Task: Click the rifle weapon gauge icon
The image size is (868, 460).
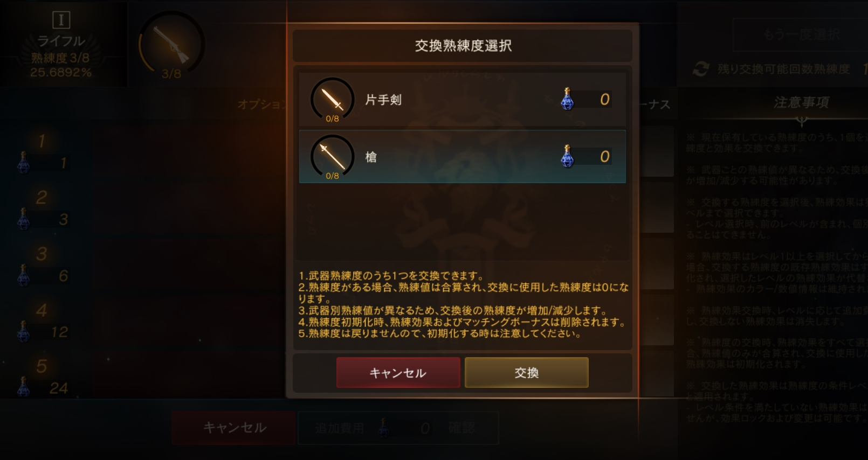Action: 171,45
